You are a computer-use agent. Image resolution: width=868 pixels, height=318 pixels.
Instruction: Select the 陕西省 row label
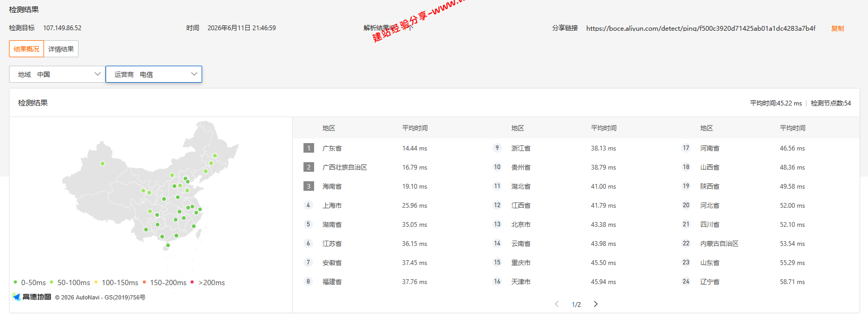point(710,187)
